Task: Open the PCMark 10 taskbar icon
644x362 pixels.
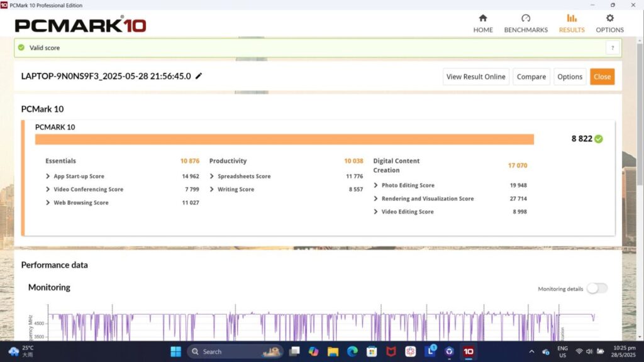Action: [x=469, y=351]
